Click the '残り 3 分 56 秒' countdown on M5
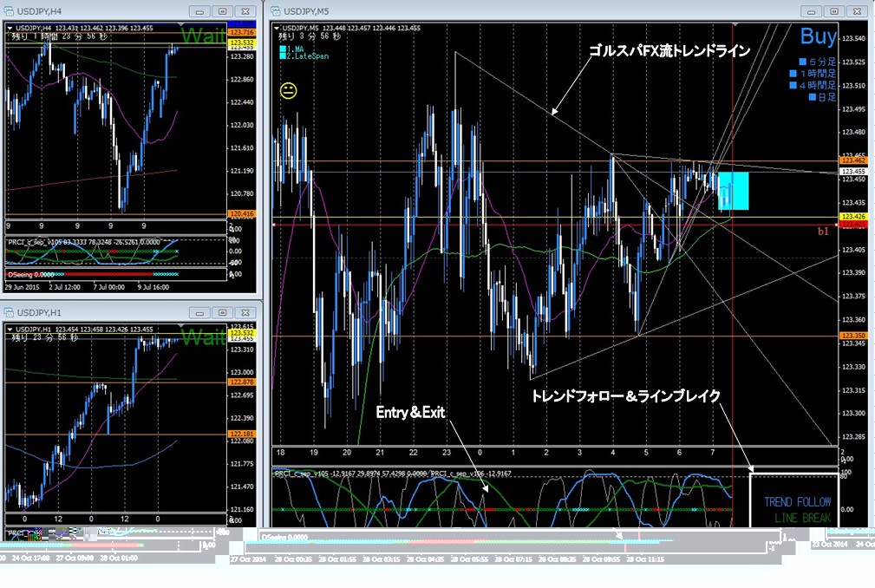The height and width of the screenshot is (588, 875). (310, 36)
